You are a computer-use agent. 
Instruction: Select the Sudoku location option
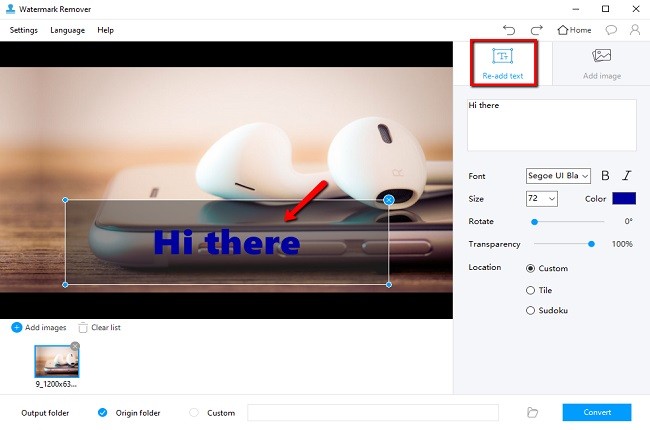[x=530, y=310]
